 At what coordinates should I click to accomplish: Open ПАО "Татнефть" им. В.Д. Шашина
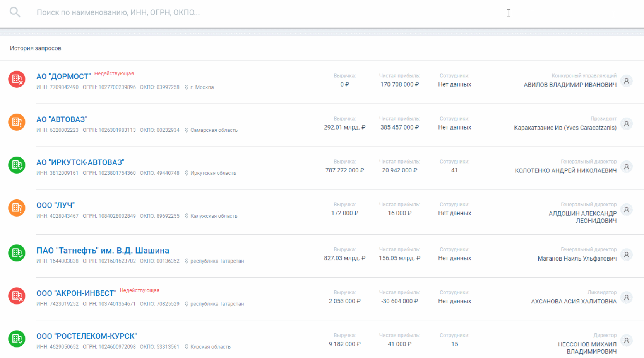102,251
